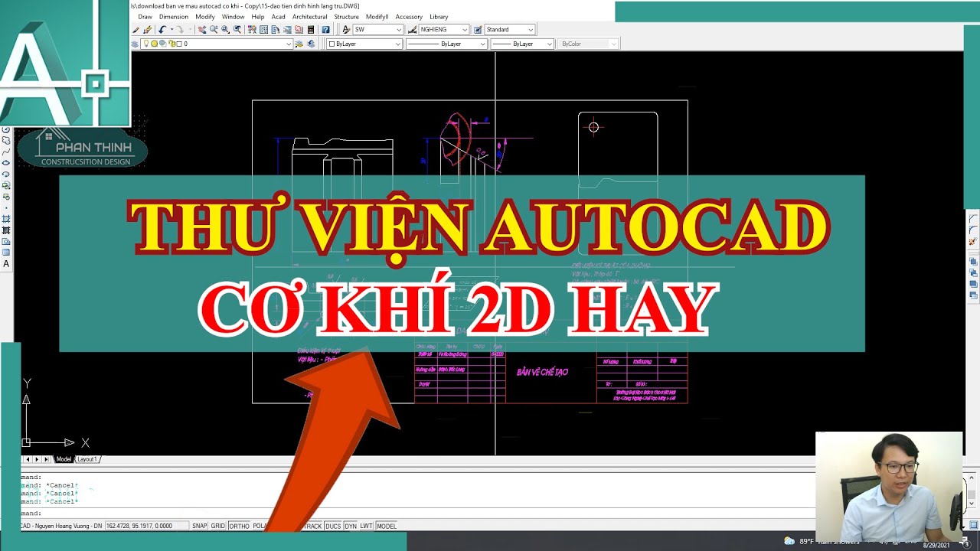Select the Make Block tool
Screen dimensions: 980x551
pos(6,197)
